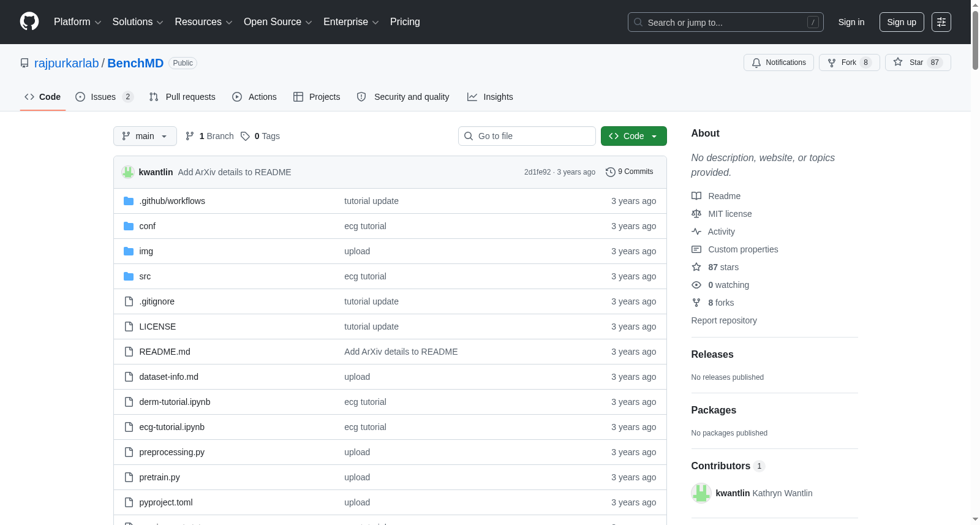Switch to Security and quality tab
The image size is (980, 525).
click(403, 97)
